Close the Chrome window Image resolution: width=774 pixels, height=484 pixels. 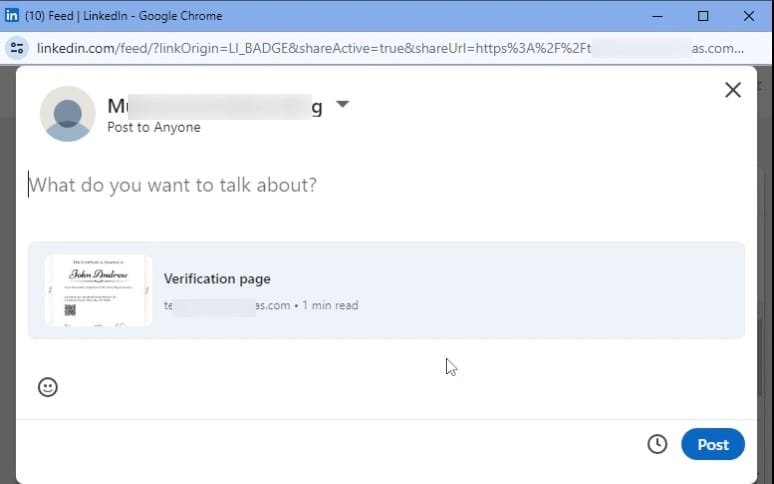[x=748, y=16]
